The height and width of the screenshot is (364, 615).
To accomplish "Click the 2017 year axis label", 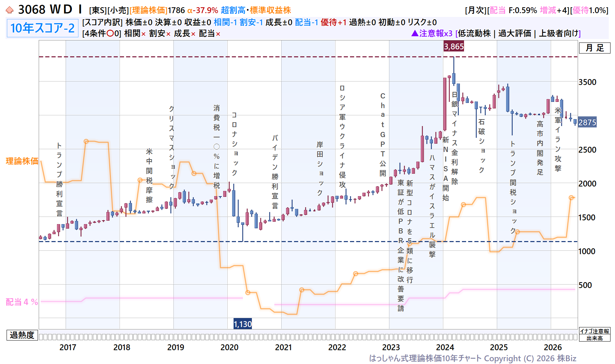I will click(x=68, y=347).
